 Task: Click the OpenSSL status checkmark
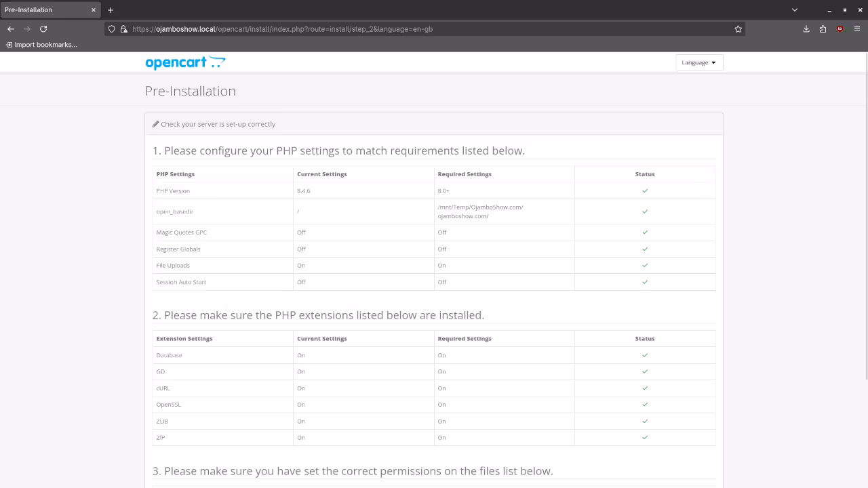tap(645, 405)
